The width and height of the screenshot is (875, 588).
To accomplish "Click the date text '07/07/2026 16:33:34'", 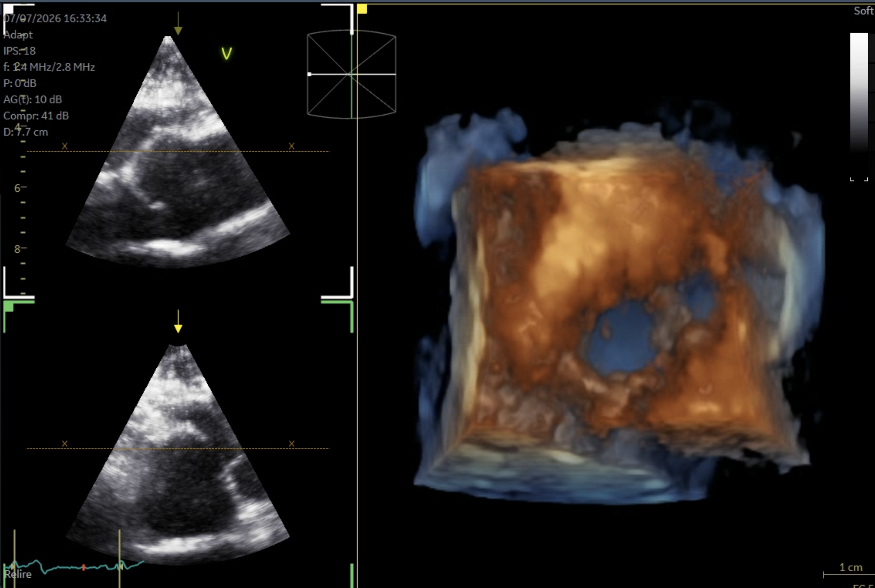I will click(55, 18).
